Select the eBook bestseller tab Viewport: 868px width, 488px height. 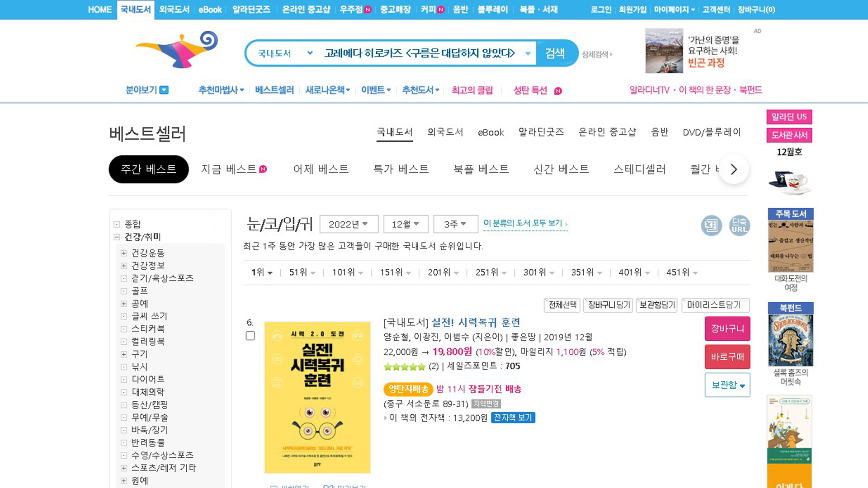[x=491, y=132]
